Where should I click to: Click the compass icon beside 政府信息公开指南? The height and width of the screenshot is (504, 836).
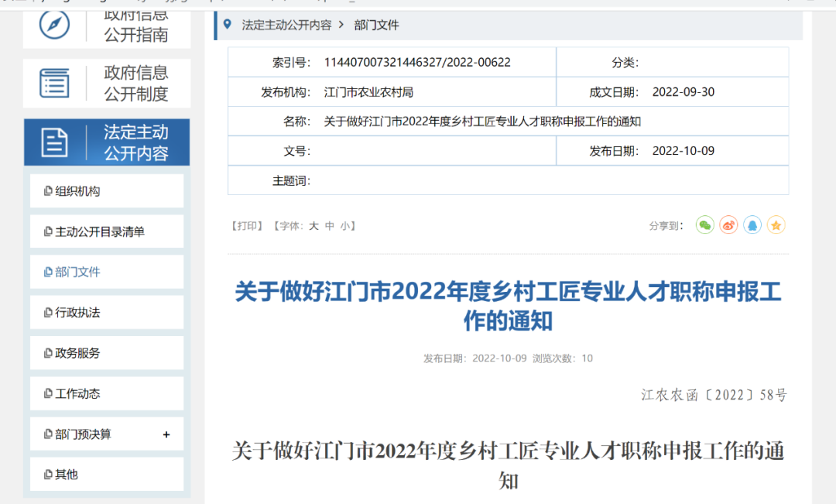pos(54,23)
